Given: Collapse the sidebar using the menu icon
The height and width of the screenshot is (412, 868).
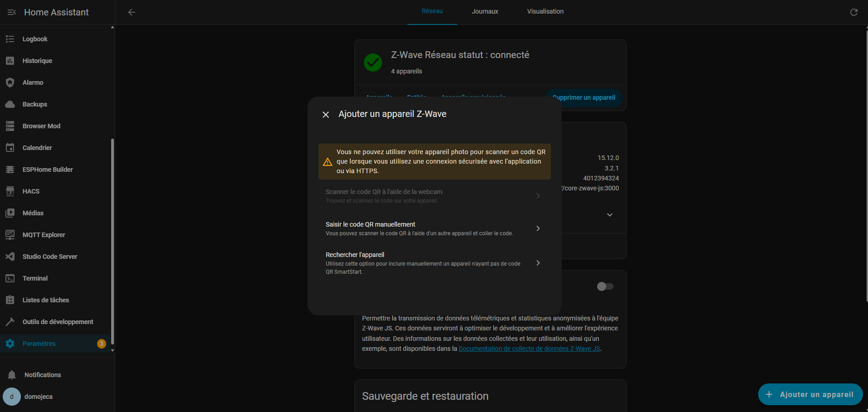Looking at the screenshot, I should click(12, 12).
